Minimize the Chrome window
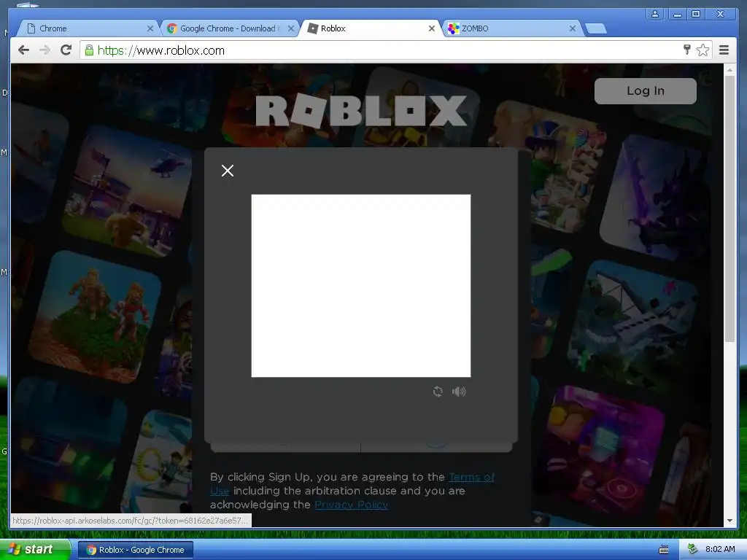Screen dimensions: 747x560 coord(677,14)
